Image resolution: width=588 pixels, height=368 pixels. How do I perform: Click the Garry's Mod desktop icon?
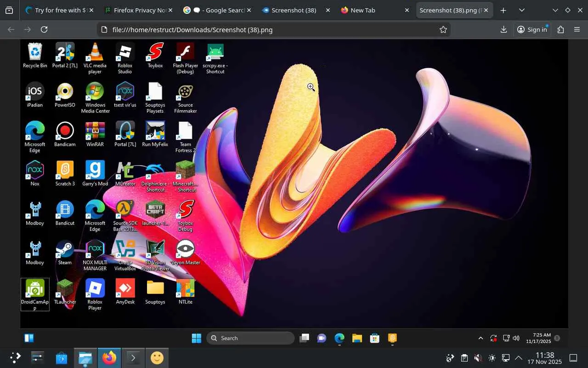pyautogui.click(x=95, y=173)
